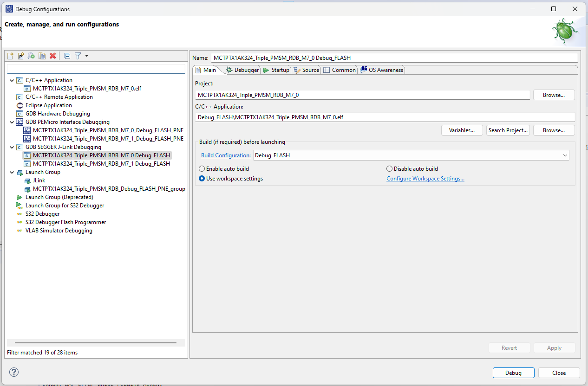Enable auto build before launching
Screen dimensions: 588x386
(x=202, y=168)
